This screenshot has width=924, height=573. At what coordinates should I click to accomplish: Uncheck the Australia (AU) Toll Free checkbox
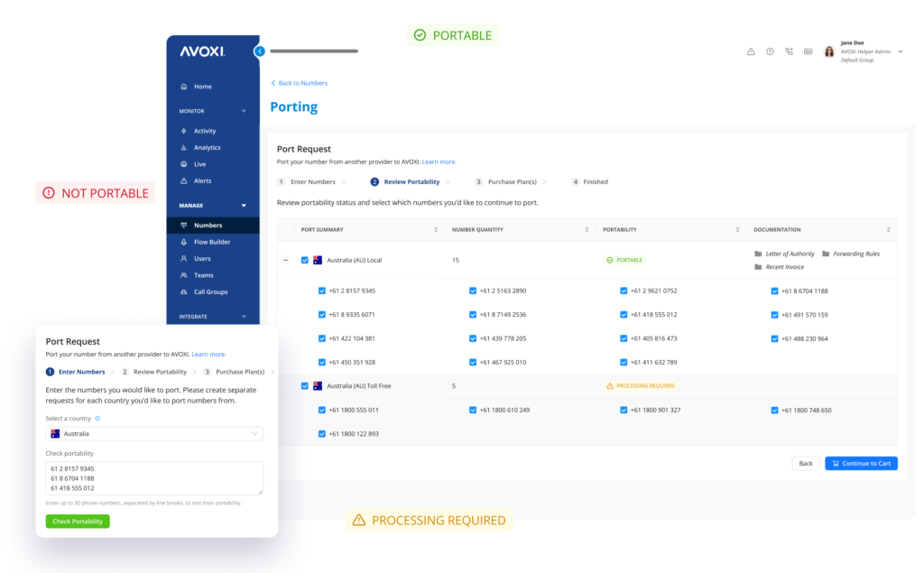[x=305, y=385]
